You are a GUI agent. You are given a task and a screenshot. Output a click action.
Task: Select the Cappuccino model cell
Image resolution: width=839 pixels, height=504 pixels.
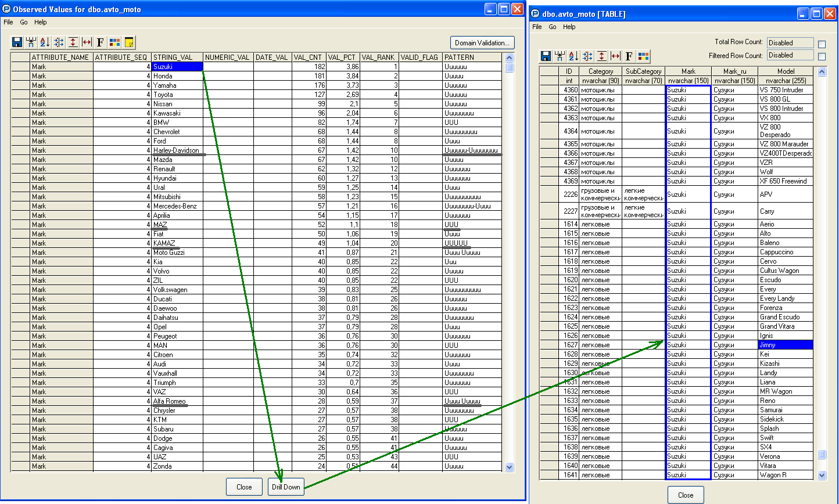click(786, 252)
